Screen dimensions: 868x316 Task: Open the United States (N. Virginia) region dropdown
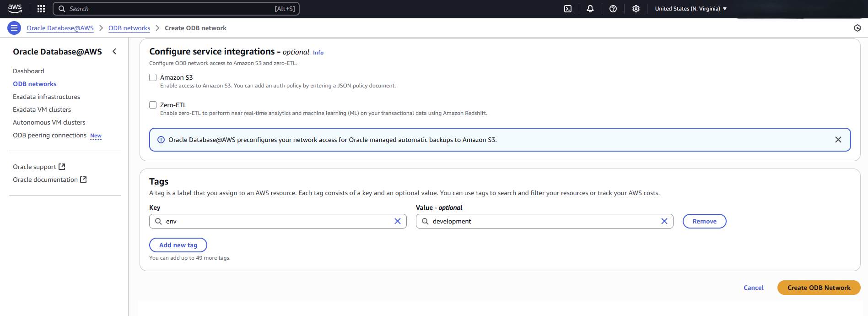[690, 9]
